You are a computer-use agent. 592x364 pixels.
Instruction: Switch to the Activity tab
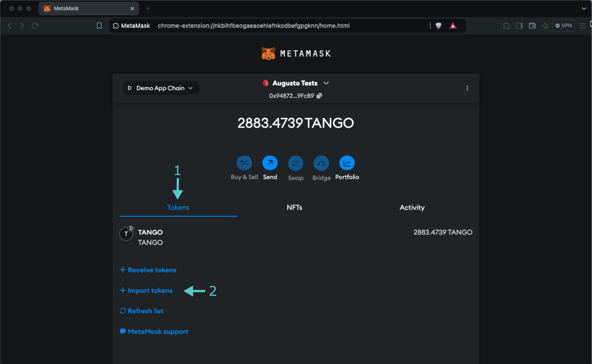412,208
